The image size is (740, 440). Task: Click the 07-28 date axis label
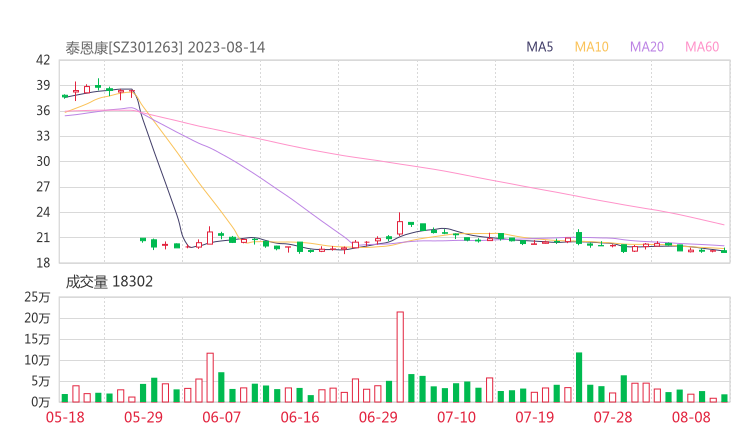coord(613,417)
